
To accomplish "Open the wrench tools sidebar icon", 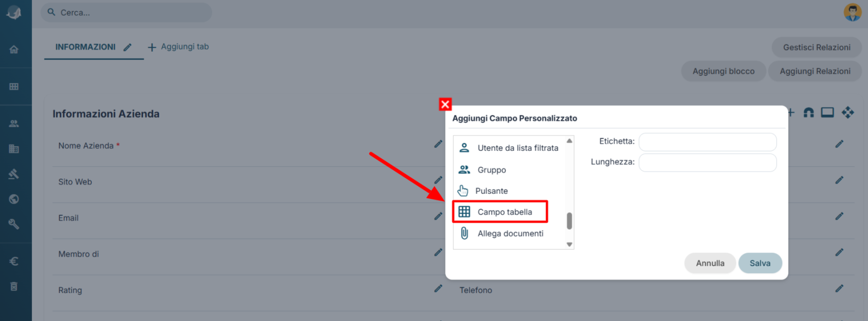I will [x=14, y=224].
